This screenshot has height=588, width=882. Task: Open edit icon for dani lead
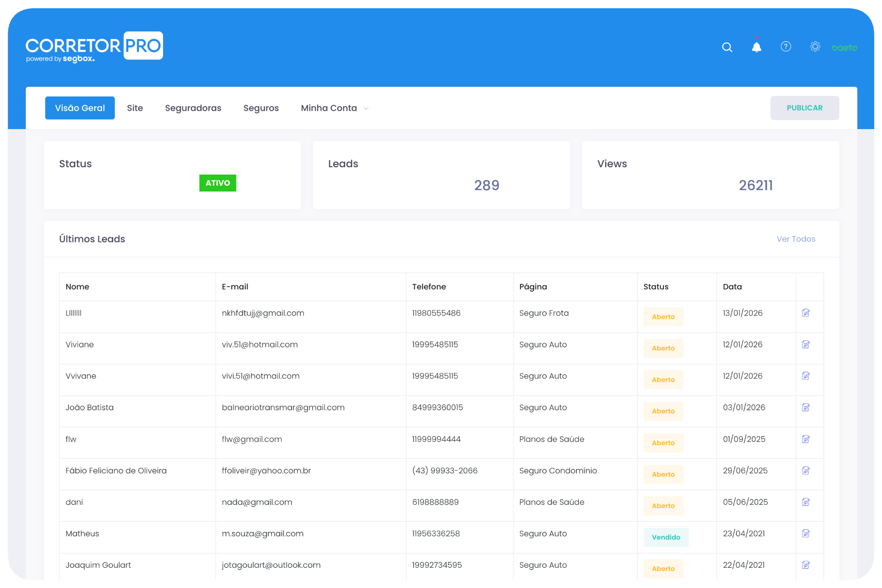click(x=806, y=502)
